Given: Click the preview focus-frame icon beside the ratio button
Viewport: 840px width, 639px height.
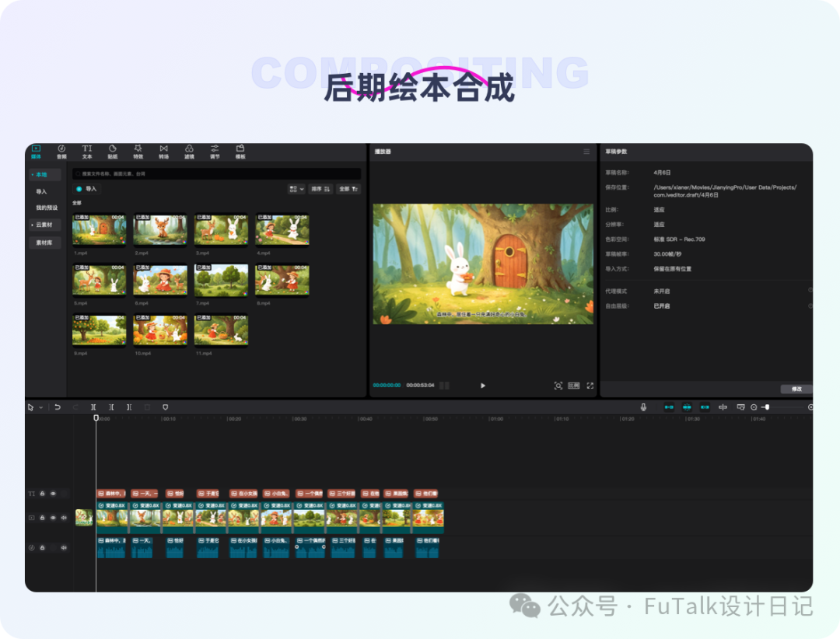Looking at the screenshot, I should coord(558,386).
